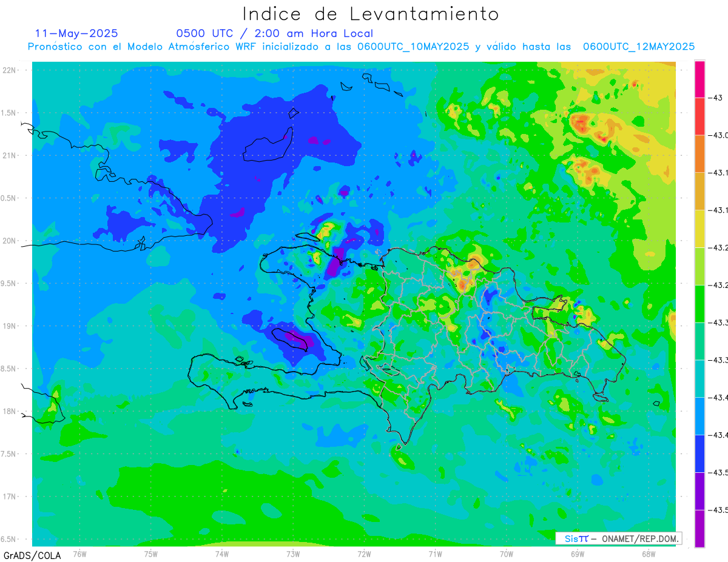Click the pure green swatch in the legend
The image size is (728, 562).
[699, 304]
